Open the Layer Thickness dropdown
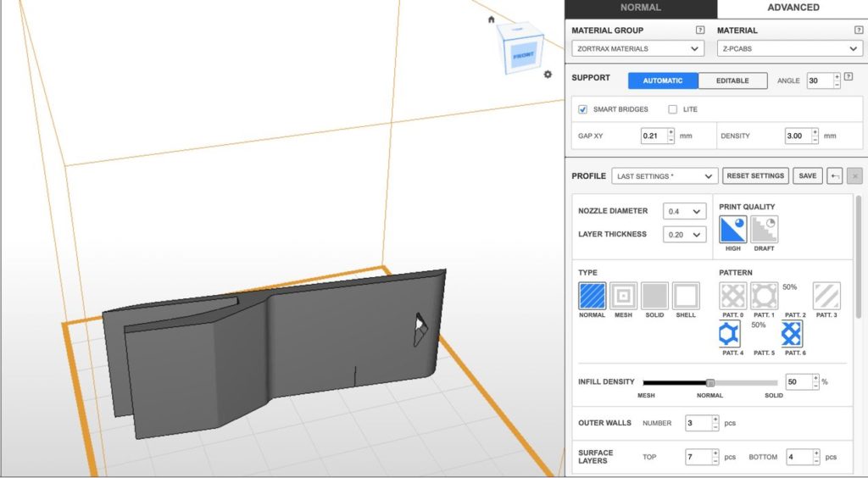This screenshot has width=868, height=478. [685, 235]
